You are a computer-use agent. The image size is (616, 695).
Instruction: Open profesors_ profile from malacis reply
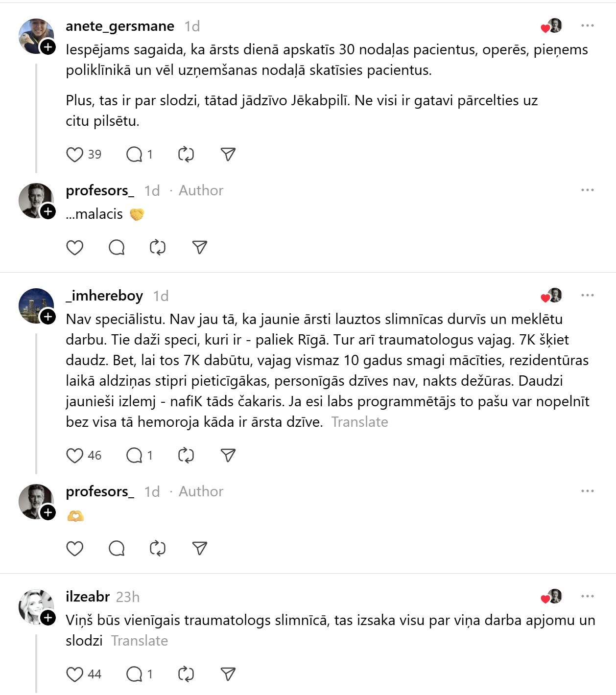100,190
